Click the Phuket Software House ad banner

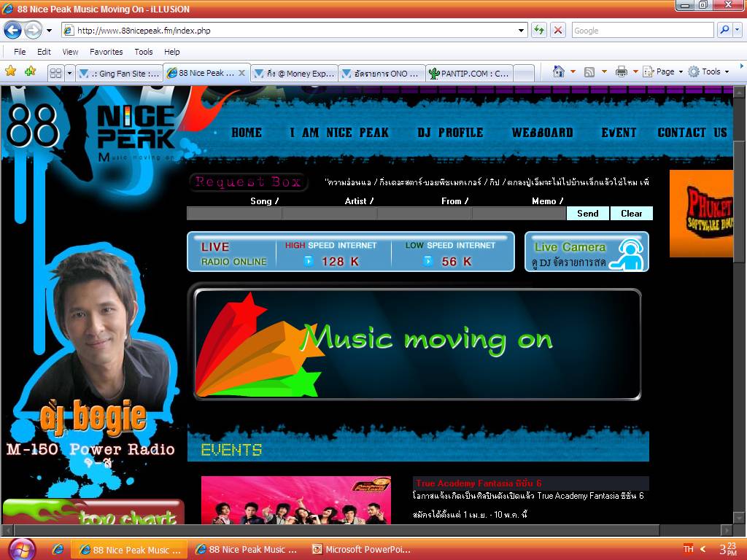[x=701, y=214]
